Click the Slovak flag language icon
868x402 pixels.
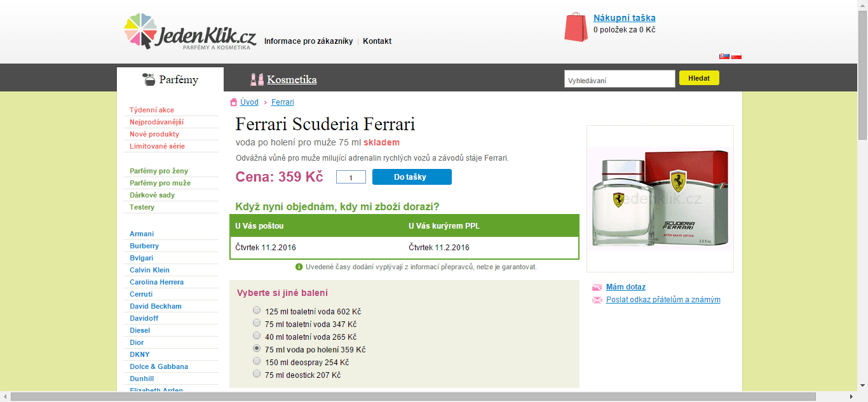(x=724, y=55)
